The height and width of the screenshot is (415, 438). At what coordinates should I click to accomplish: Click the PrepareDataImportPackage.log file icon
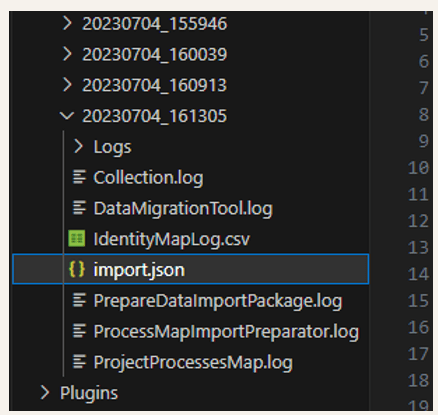[x=79, y=300]
